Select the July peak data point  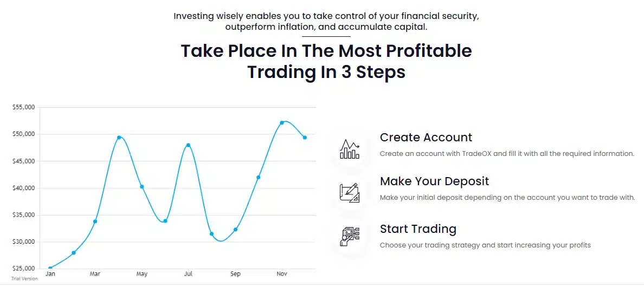click(189, 145)
